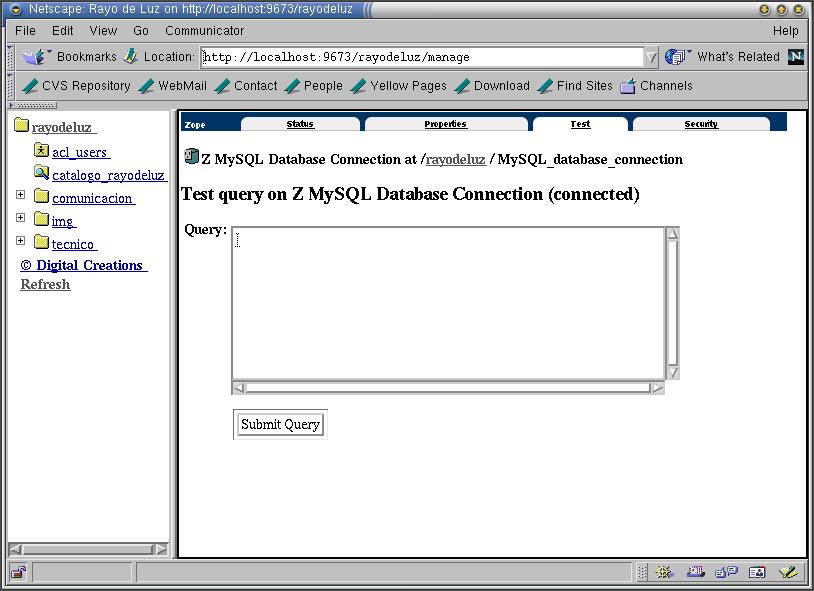Viewport: 814px width, 591px height.
Task: Click the Submit Query button
Action: click(x=280, y=424)
